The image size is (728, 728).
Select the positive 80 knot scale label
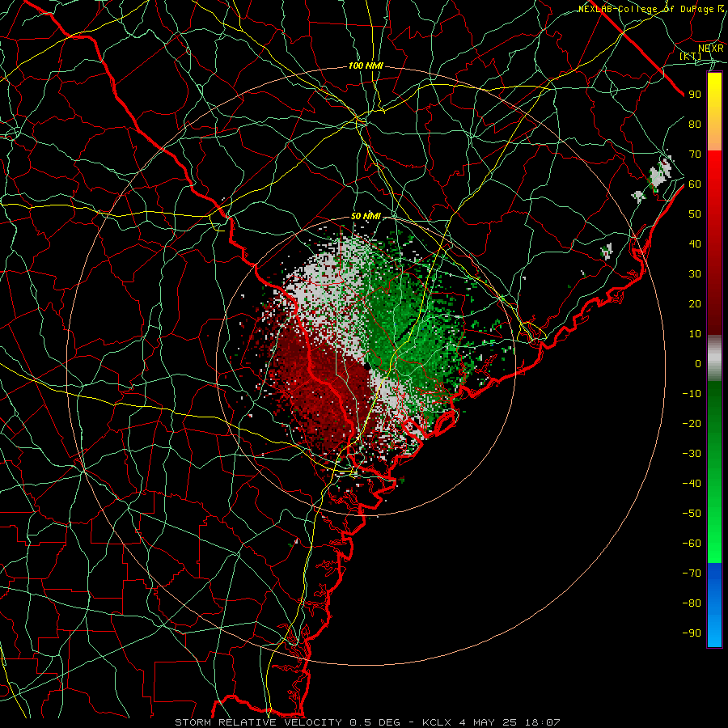point(695,124)
